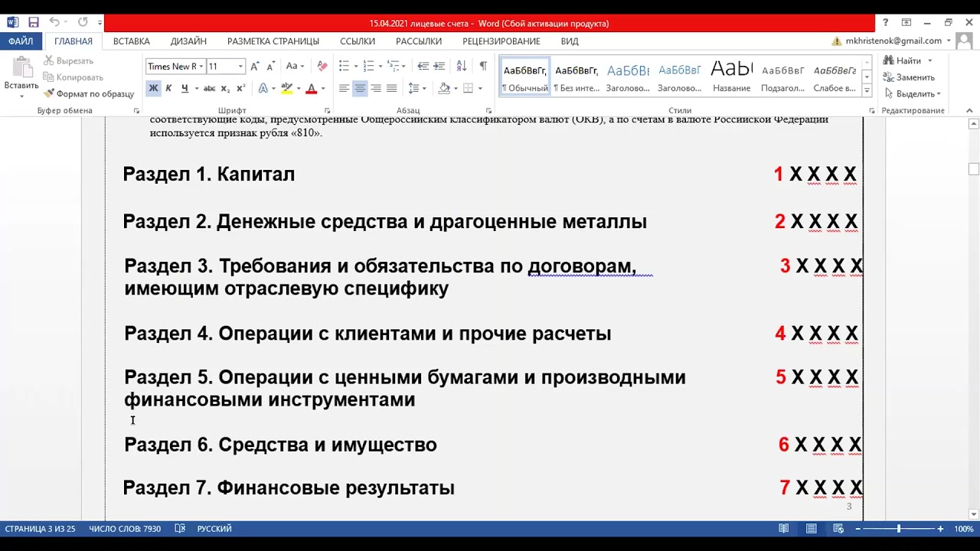Screen dimensions: 980x551
Task: Apply yellow text highlight color
Action: pyautogui.click(x=287, y=89)
